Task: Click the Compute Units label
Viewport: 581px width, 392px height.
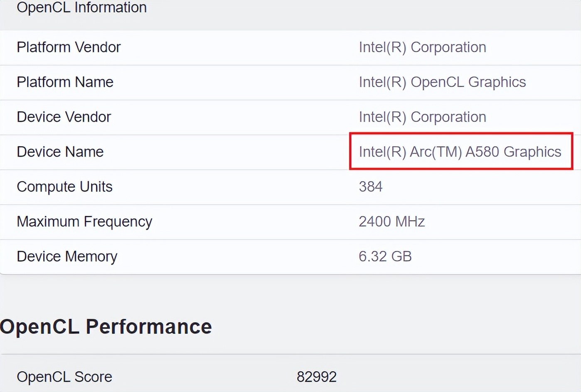Action: 64,187
